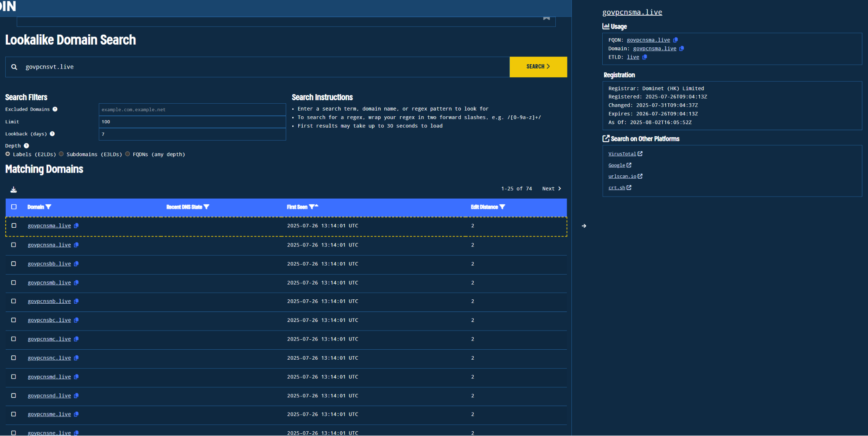Open help icon beside Lookback (days)
868x436 pixels.
pyautogui.click(x=52, y=134)
